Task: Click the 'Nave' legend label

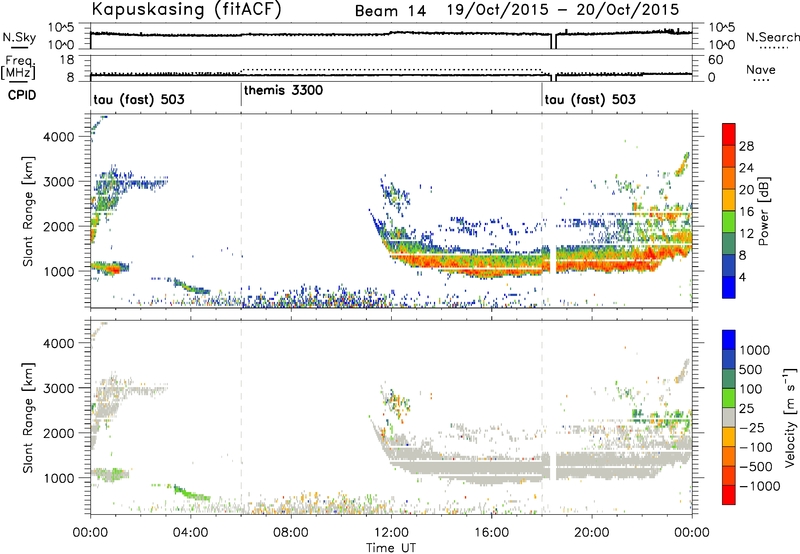Action: (x=761, y=70)
